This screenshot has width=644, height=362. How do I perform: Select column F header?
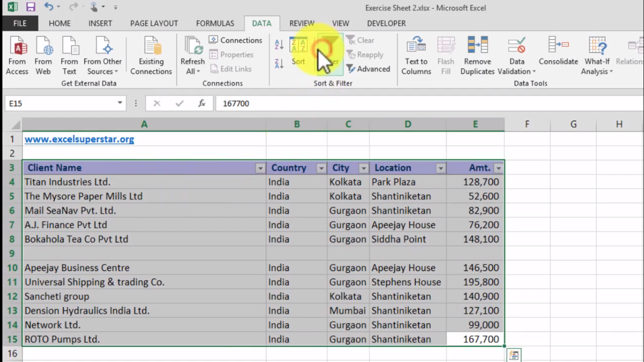point(527,124)
